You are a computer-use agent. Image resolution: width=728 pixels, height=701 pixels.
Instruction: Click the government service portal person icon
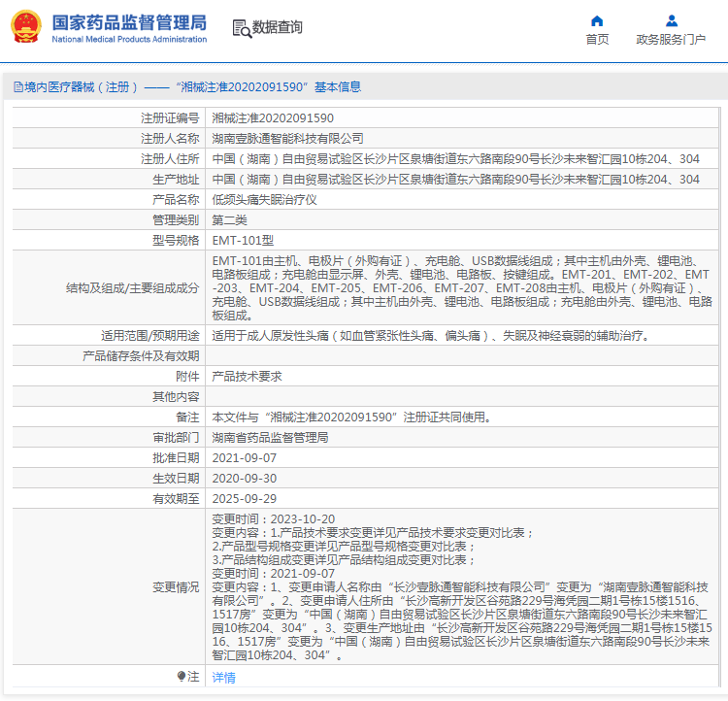[672, 21]
